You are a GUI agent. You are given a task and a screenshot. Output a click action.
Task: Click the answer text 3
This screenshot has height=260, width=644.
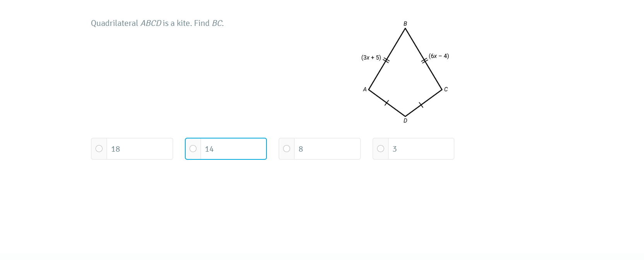coord(395,149)
